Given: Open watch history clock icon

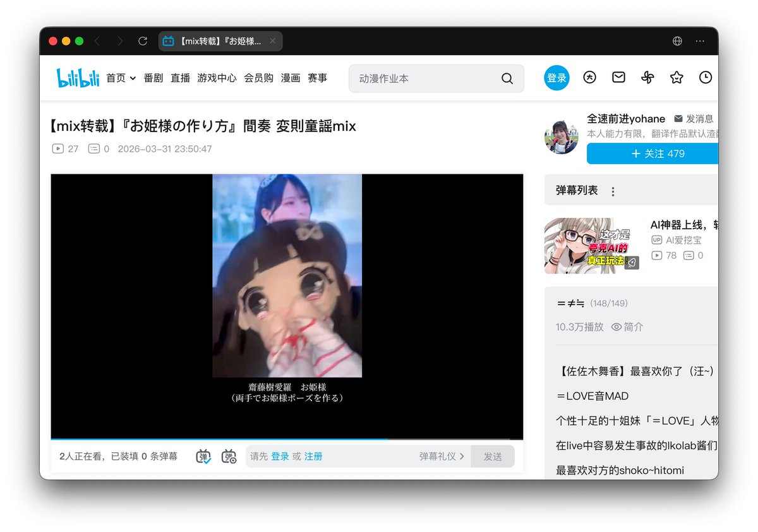Looking at the screenshot, I should (x=706, y=77).
